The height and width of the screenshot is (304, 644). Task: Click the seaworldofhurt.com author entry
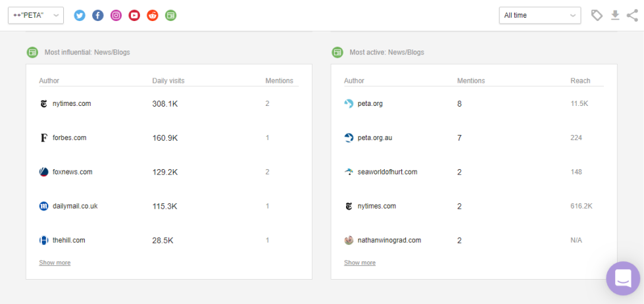387,172
